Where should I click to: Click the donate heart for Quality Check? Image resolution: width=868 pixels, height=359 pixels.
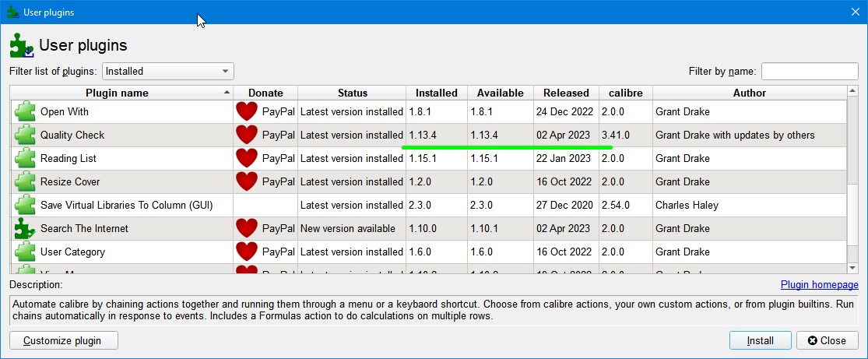(247, 136)
